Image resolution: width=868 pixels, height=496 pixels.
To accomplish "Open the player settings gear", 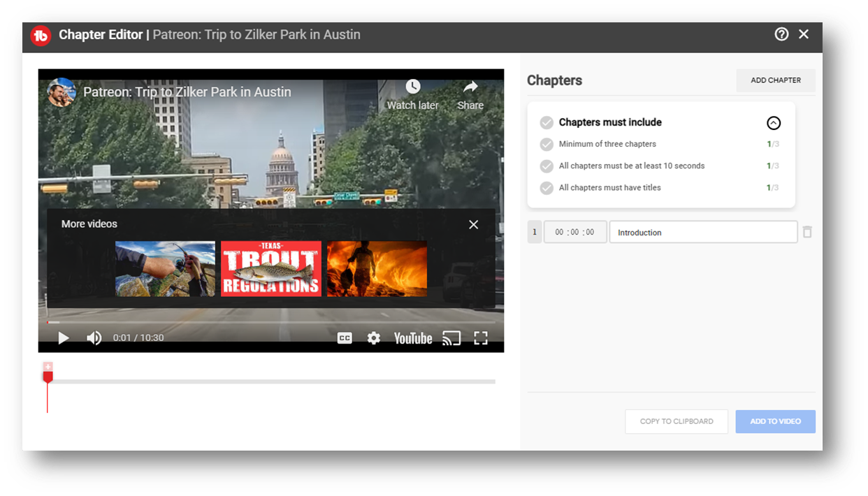I will (x=374, y=338).
